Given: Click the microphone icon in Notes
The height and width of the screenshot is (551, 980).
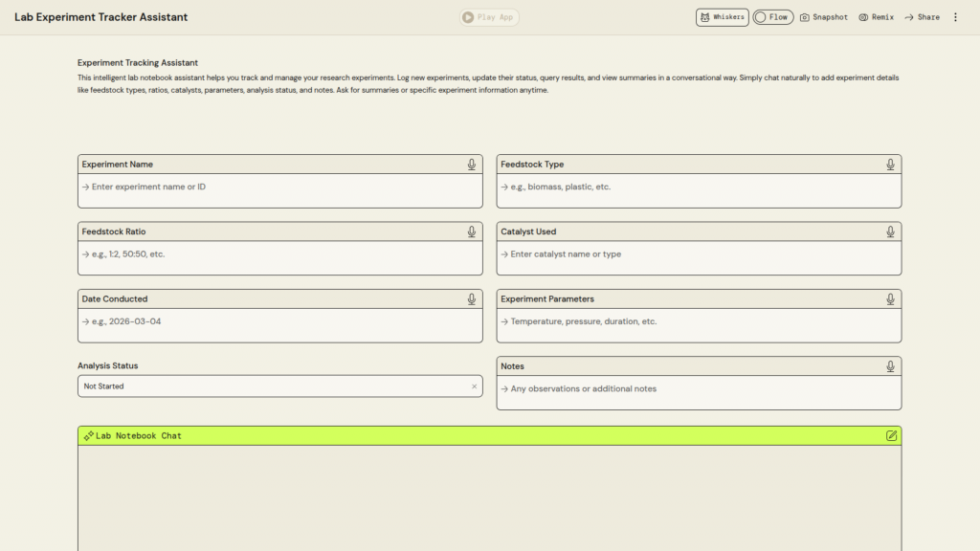Looking at the screenshot, I should coord(890,366).
